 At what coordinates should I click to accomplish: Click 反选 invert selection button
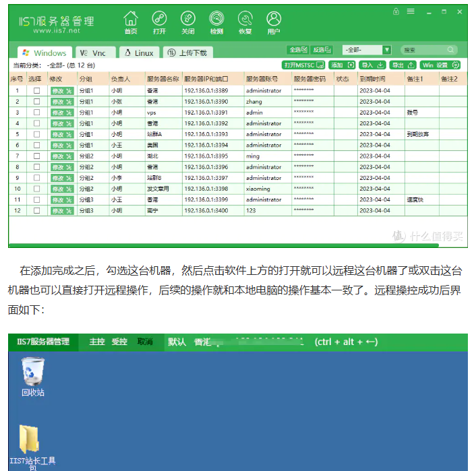(x=322, y=50)
